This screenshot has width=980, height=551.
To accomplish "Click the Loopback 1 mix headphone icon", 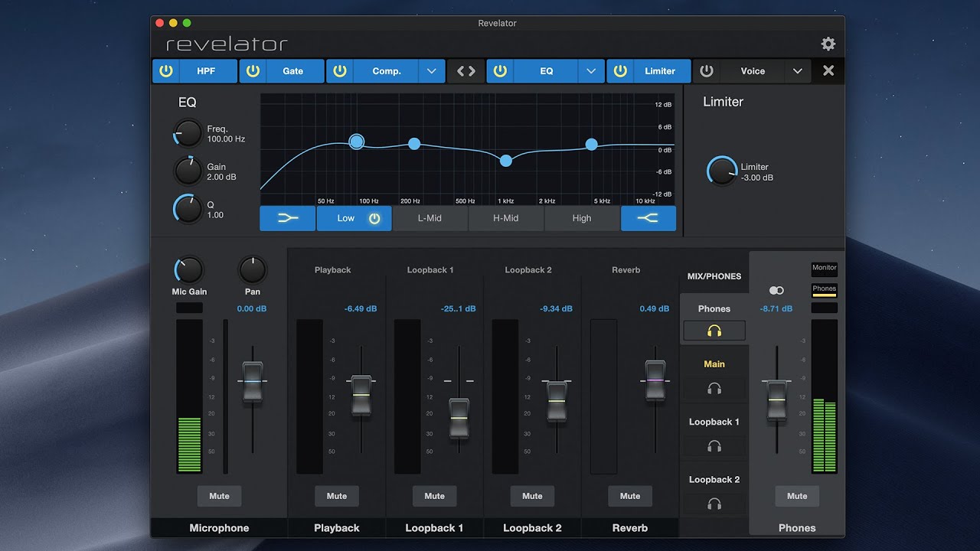I will [714, 445].
